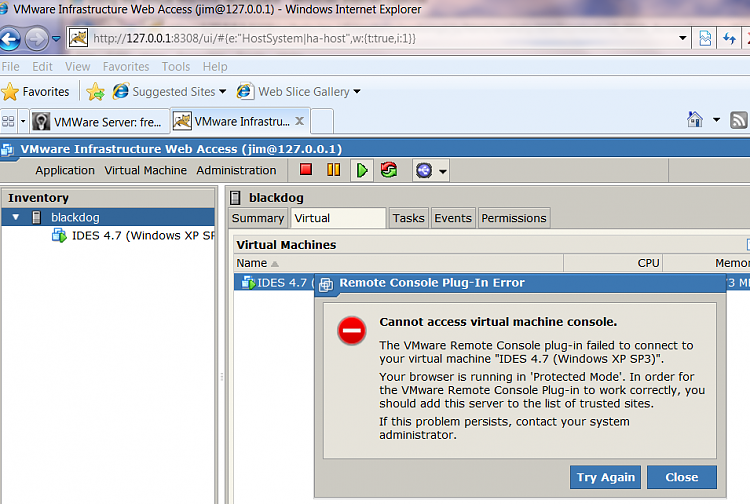Click the IE logo in title bar

coord(4,9)
